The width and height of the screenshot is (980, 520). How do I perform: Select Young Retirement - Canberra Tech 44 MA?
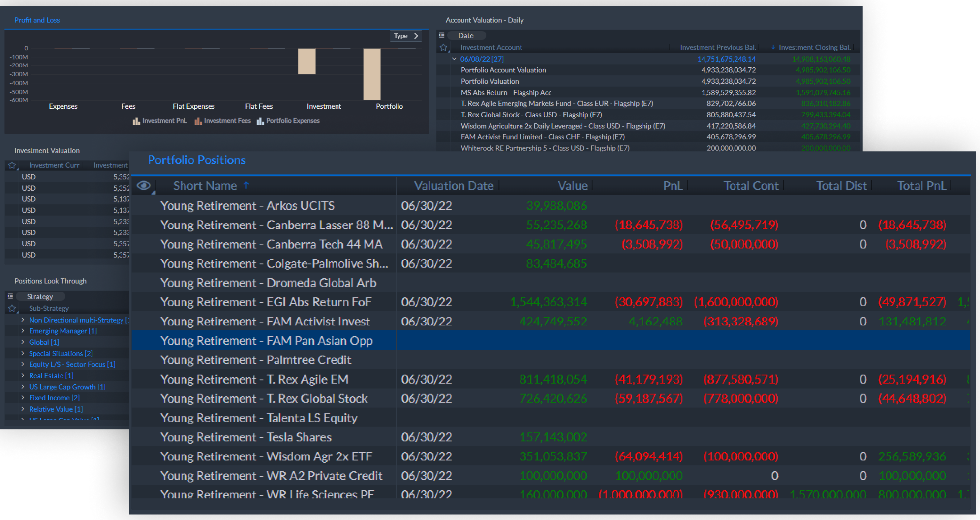point(551,244)
